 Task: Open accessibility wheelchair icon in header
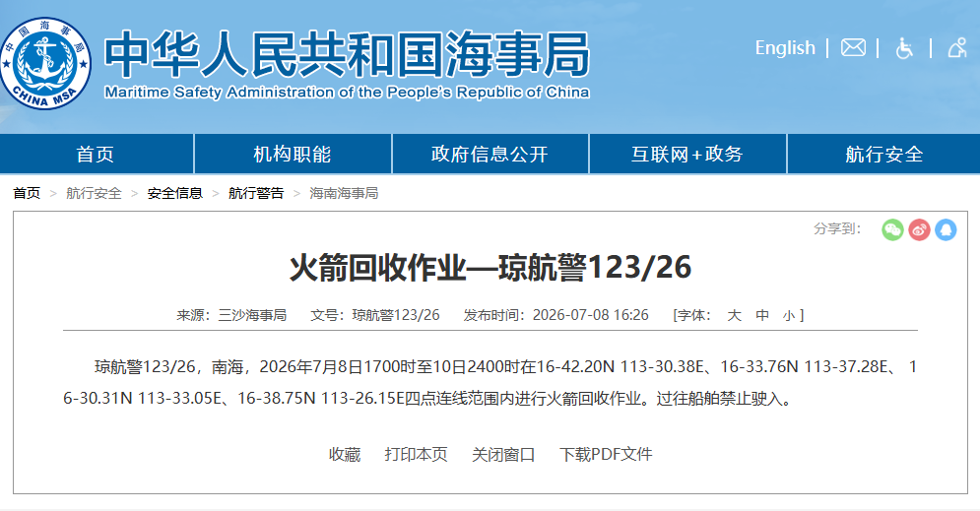[904, 48]
